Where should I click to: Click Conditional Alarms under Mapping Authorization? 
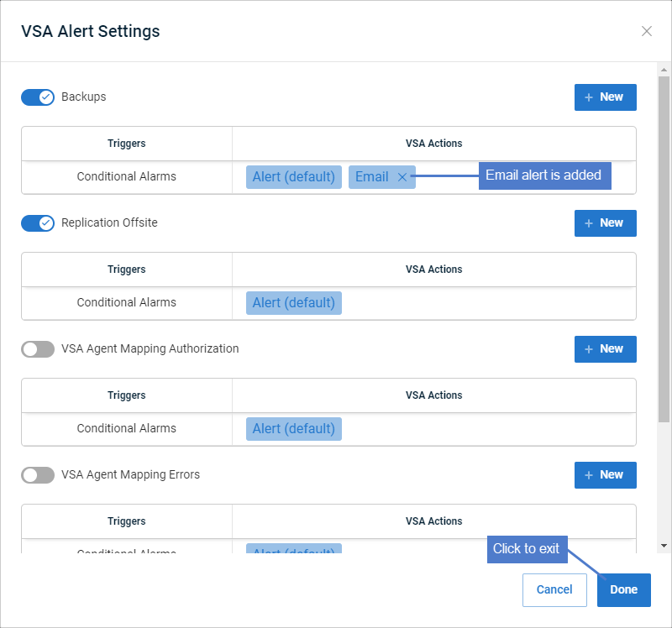[x=127, y=428]
